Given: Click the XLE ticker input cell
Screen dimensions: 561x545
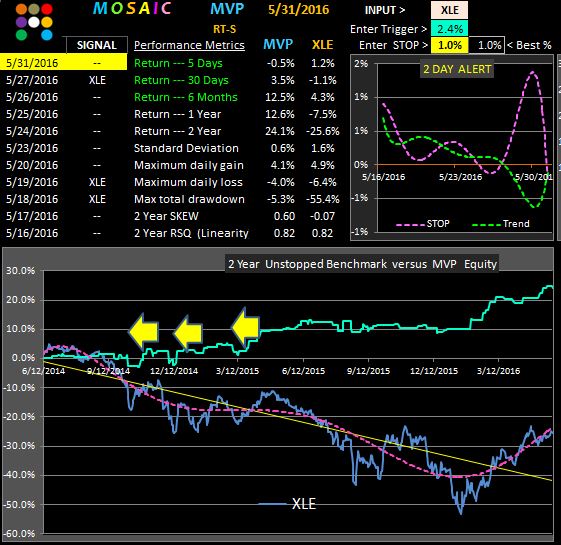Looking at the screenshot, I should point(449,10).
